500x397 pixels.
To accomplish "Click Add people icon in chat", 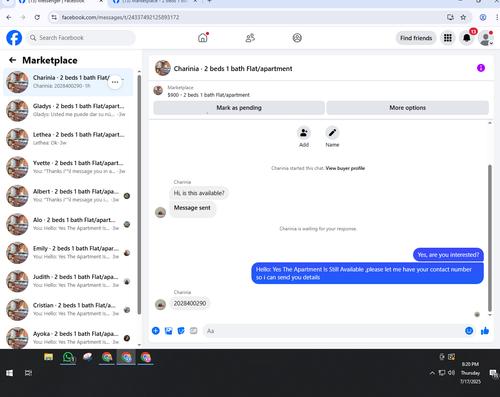I will [304, 133].
